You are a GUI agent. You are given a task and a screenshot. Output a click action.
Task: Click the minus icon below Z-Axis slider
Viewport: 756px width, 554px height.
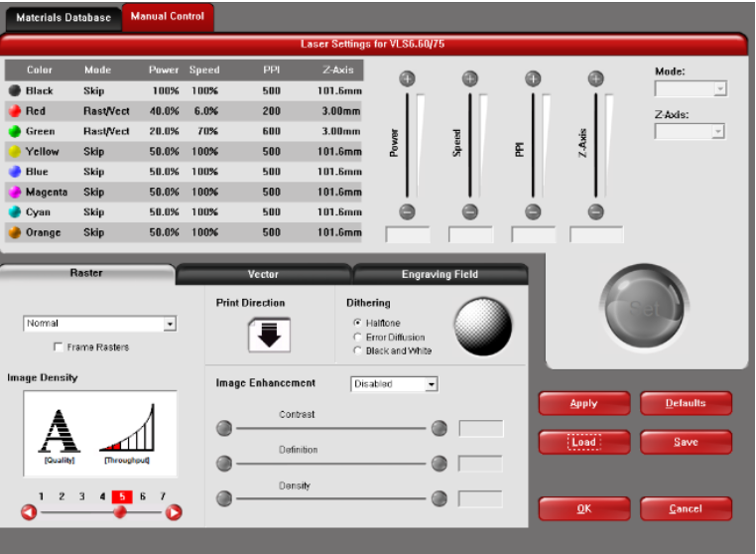[x=596, y=211]
